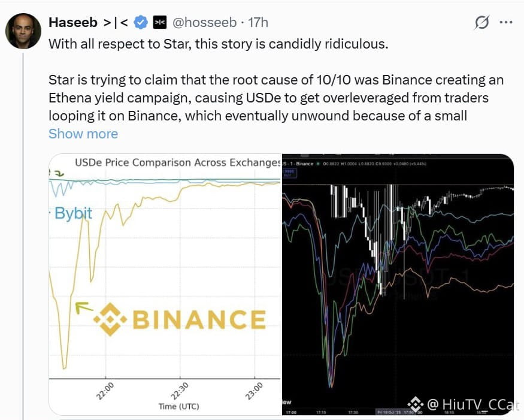
Task: Open the dark Binance candlestick chart image
Action: (x=398, y=284)
